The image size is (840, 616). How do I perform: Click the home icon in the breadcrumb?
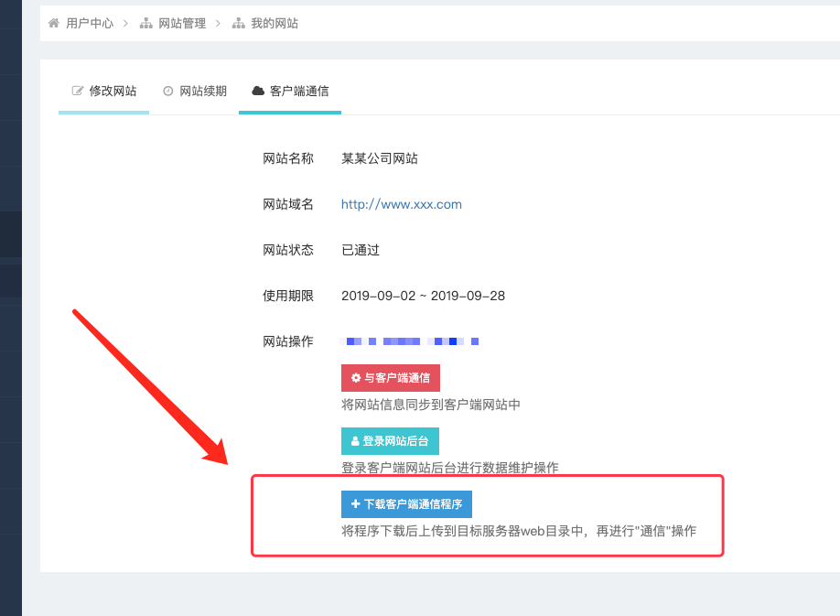[54, 23]
